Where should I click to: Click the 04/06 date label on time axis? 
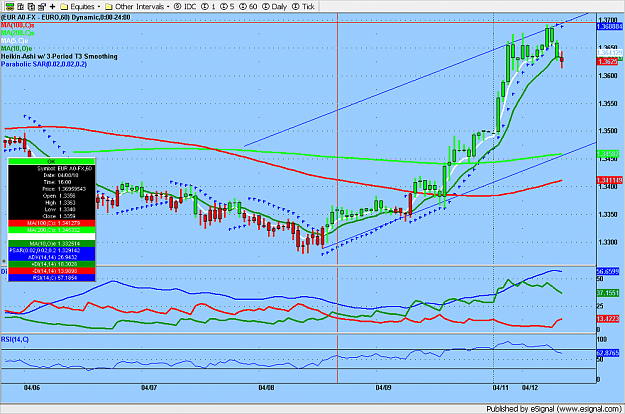pos(31,388)
